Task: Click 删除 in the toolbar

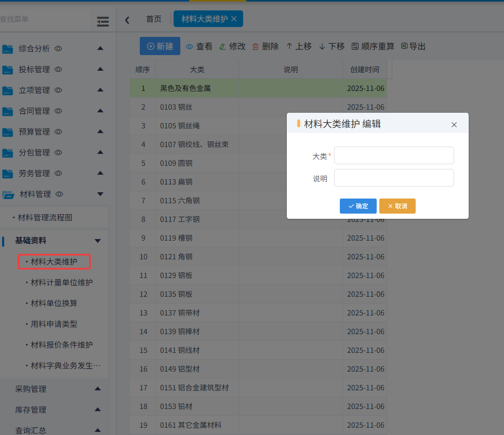Action: tap(266, 47)
